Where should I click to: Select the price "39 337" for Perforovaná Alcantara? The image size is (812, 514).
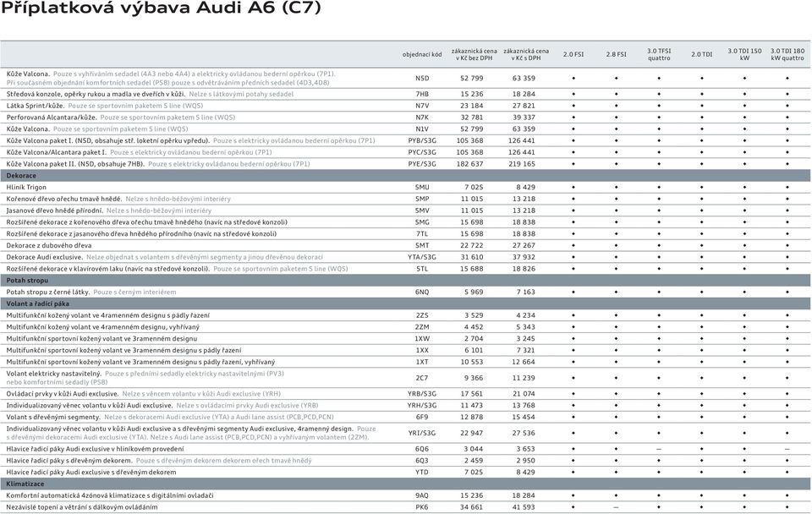click(x=524, y=118)
